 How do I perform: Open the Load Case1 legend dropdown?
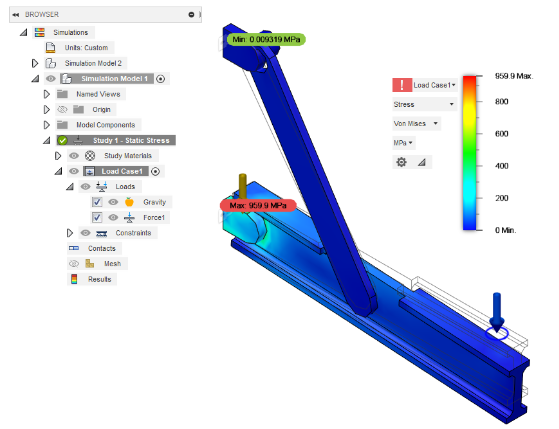point(435,85)
